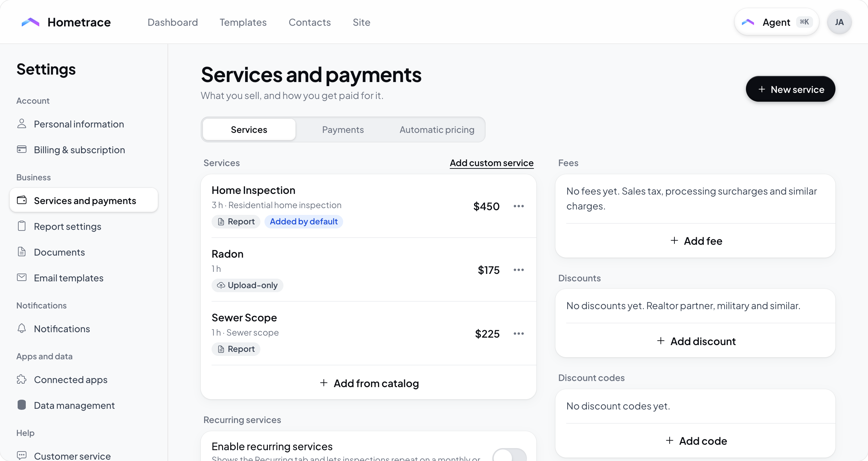This screenshot has width=868, height=461.
Task: Click the Sewer Scope service title
Action: tap(244, 318)
